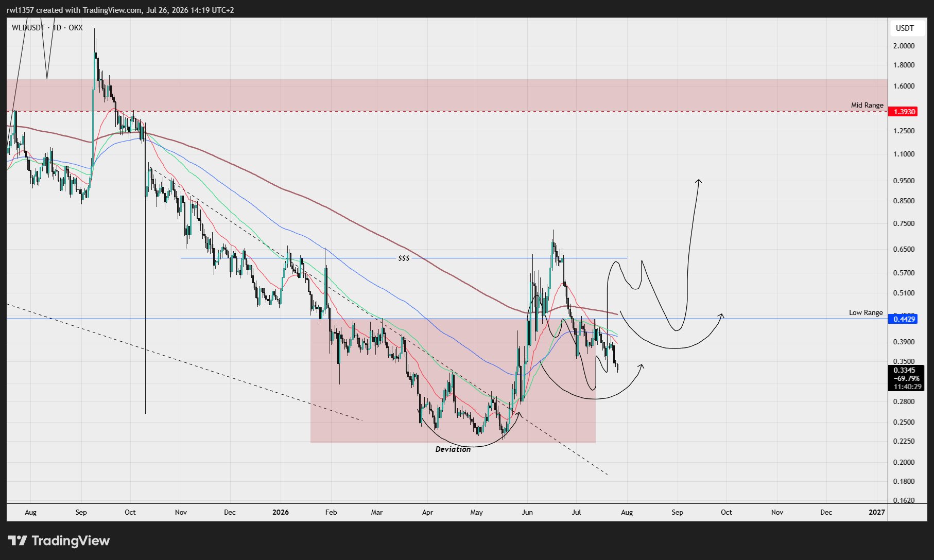This screenshot has height=560, width=934.
Task: Click the 0.7500 price axis label
Action: (x=904, y=223)
